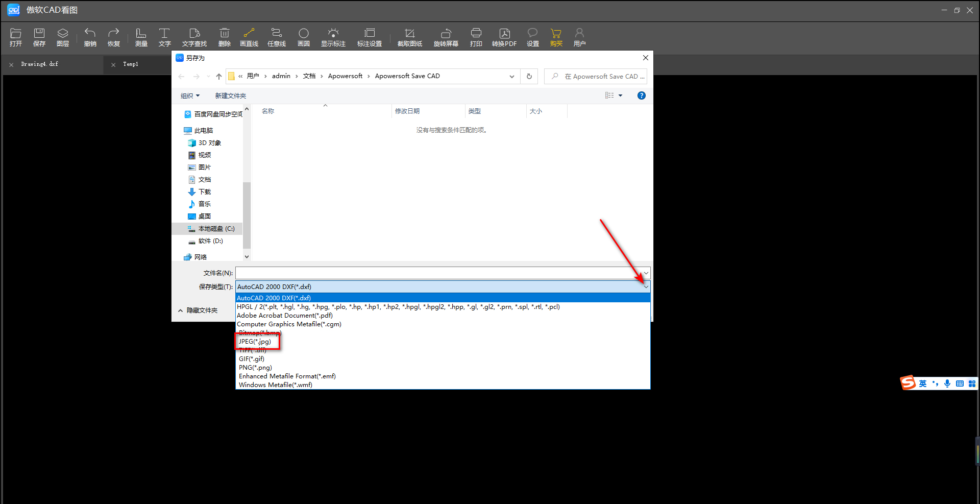This screenshot has width=980, height=504.
Task: Go up one folder level in dialog
Action: [219, 77]
